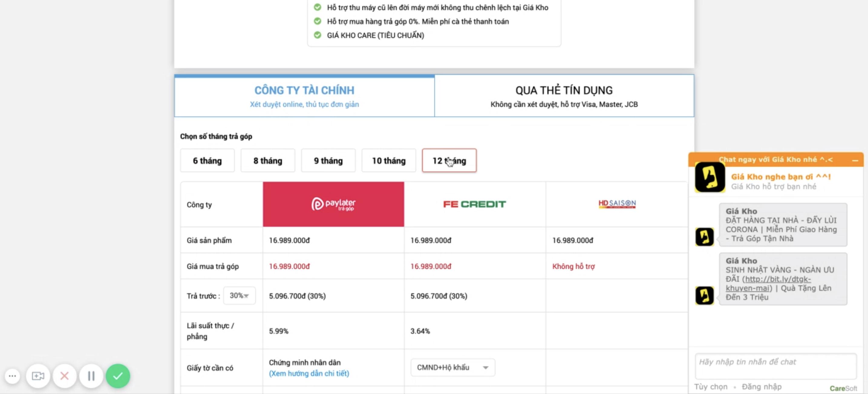The width and height of the screenshot is (868, 394).
Task: Click the Giá Kho chat header avatar
Action: 710,177
